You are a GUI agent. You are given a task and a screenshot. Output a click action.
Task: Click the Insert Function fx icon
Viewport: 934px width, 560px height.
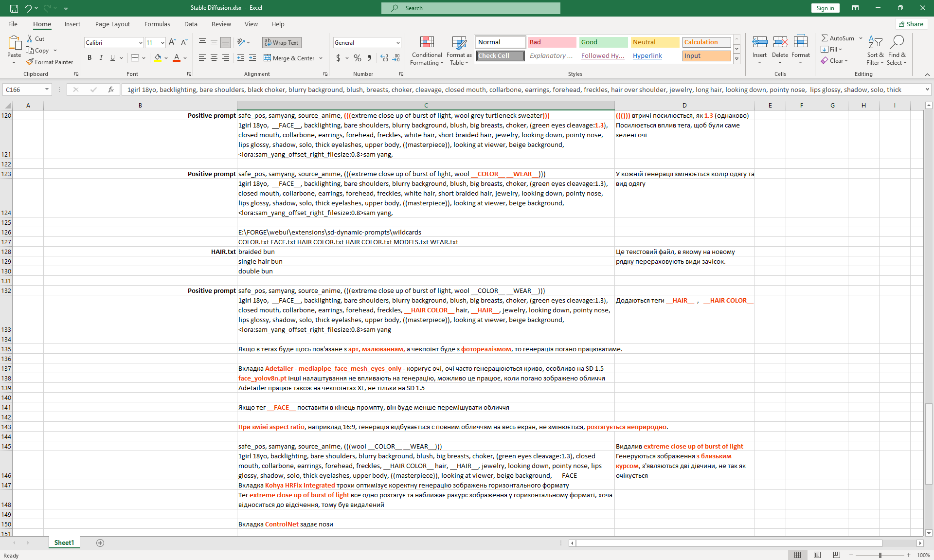click(111, 90)
